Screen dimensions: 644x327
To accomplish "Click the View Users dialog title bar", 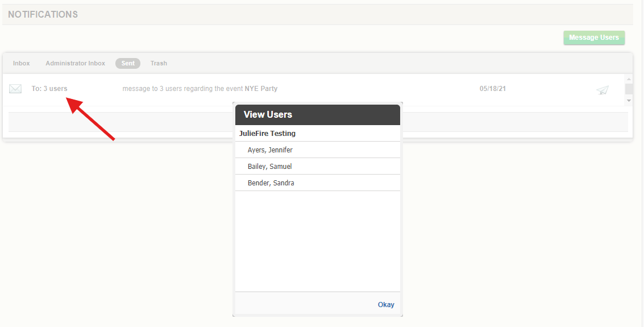I will click(x=318, y=115).
